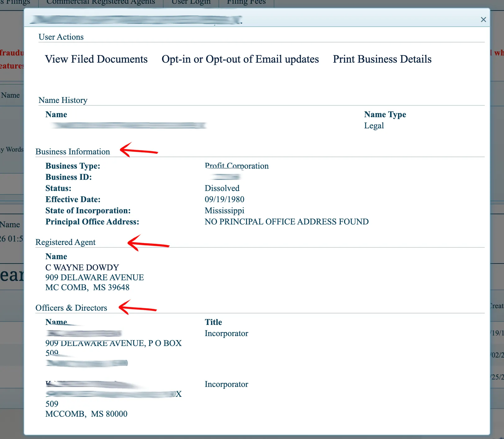Select the second Incorporator title
504x439 pixels.
226,384
